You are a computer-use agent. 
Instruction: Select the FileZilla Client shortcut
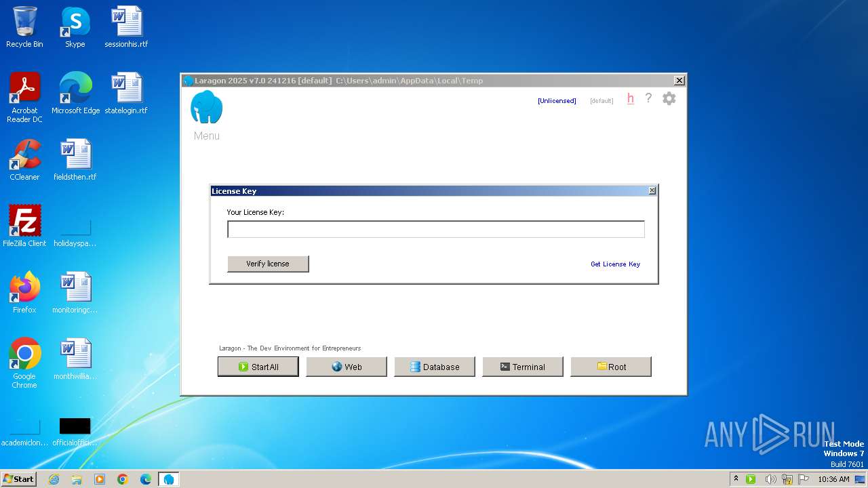pos(24,226)
